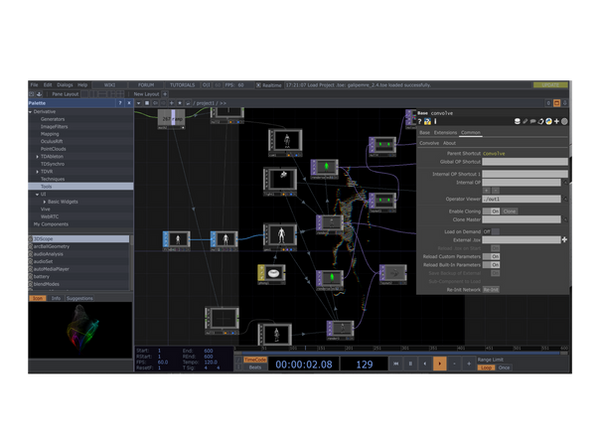Click the comment bubble icon in parameter panel
Image resolution: width=600 pixels, height=424 pixels.
(x=533, y=121)
